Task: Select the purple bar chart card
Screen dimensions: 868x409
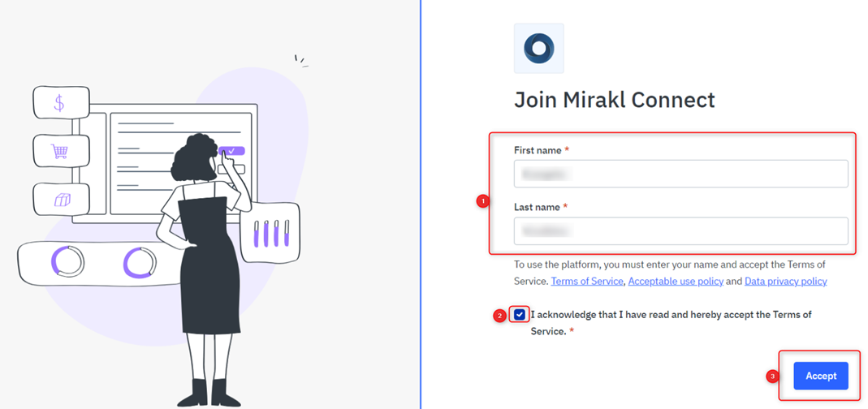Action: 270,232
